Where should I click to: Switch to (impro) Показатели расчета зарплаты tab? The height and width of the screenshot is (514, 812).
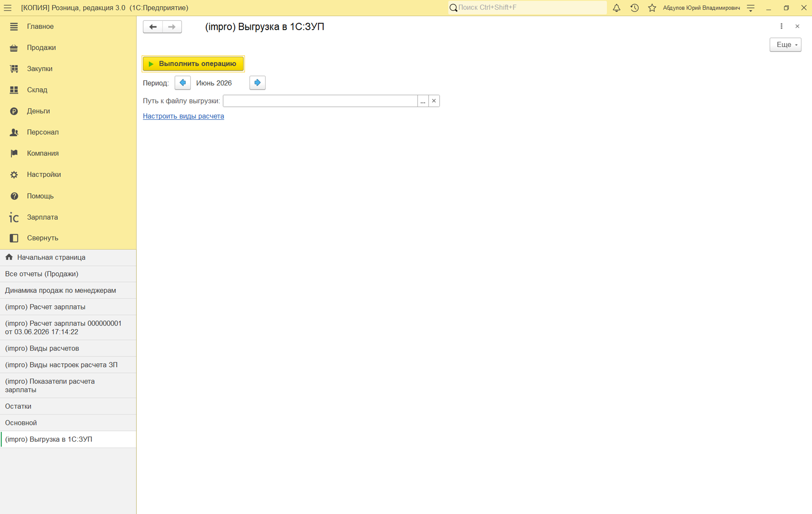(x=68, y=385)
